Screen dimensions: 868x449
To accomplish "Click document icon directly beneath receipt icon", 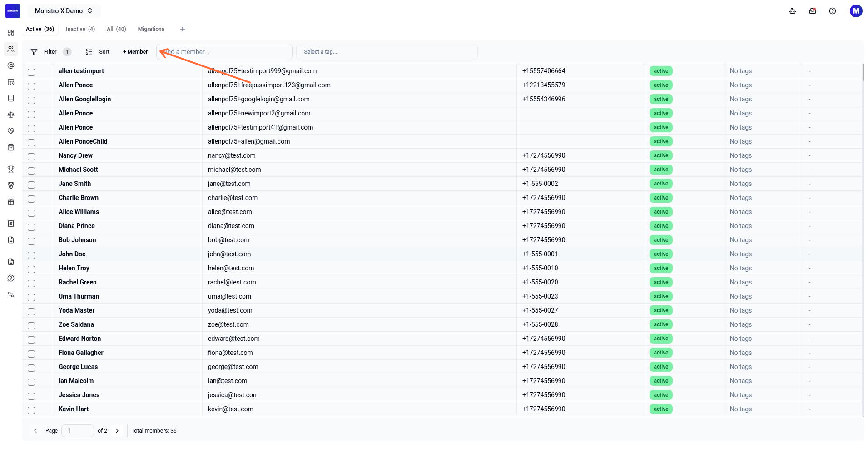I will pyautogui.click(x=11, y=240).
